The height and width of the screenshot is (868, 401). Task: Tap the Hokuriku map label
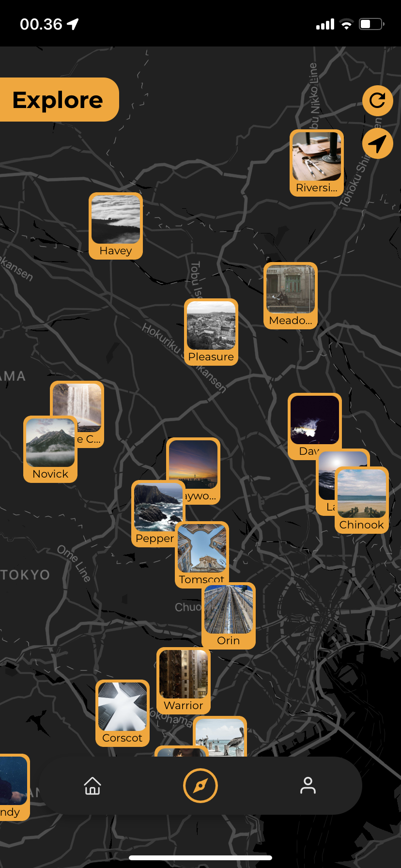161,339
